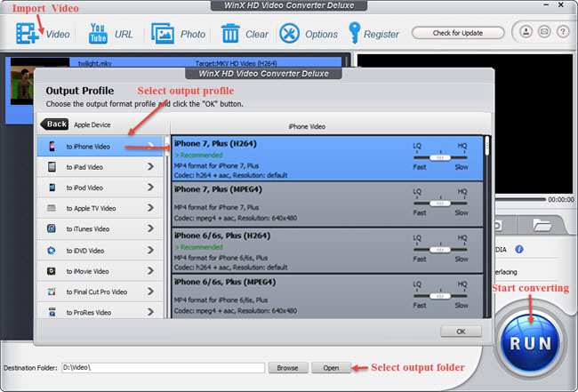
Task: Open the folder icon tab in right panel
Action: click(x=542, y=225)
